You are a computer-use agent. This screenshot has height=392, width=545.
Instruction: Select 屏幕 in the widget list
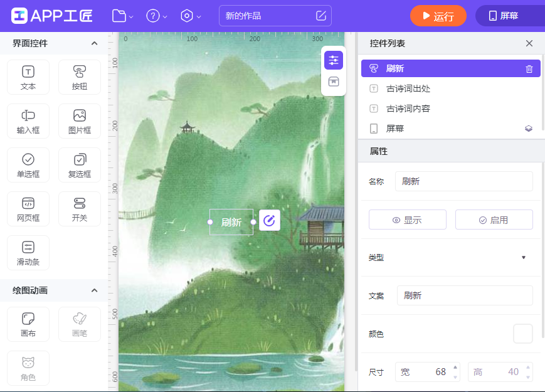450,129
